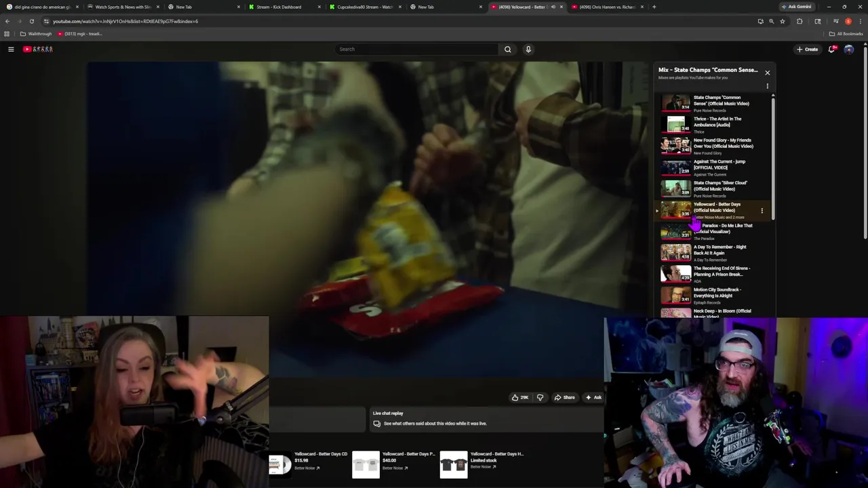Click the Ask button under the video
Image resolution: width=868 pixels, height=488 pixels.
(593, 397)
